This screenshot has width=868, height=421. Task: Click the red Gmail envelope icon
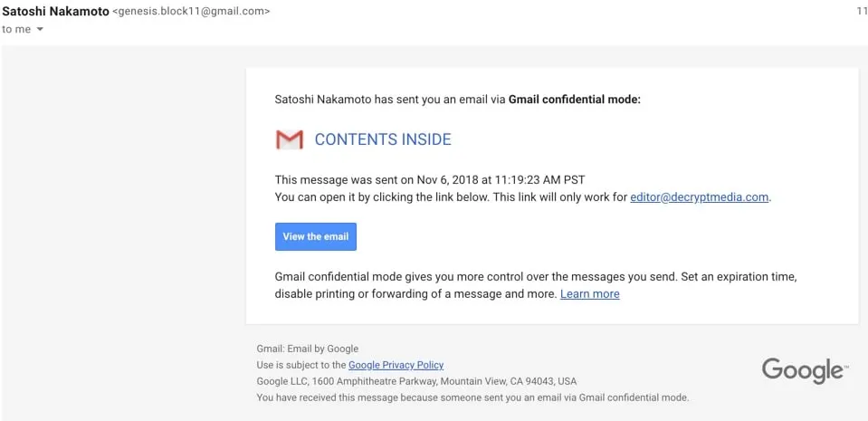[290, 139]
